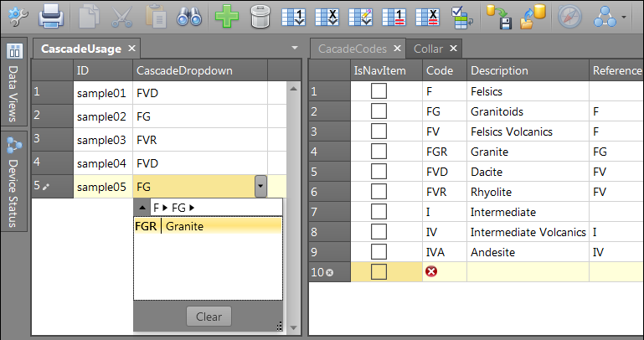644x340 pixels.
Task: Click the left grid scrollbar up arrow
Action: (293, 88)
